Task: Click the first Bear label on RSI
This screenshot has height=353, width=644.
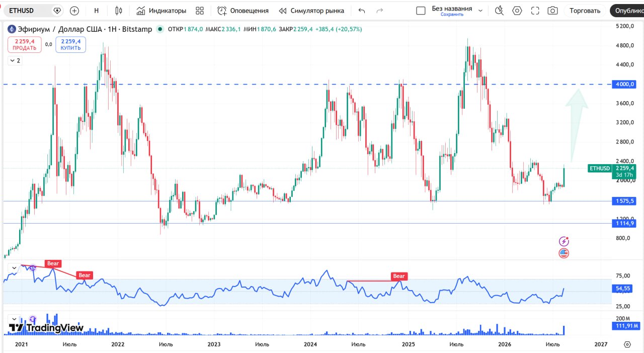Action: click(x=53, y=263)
